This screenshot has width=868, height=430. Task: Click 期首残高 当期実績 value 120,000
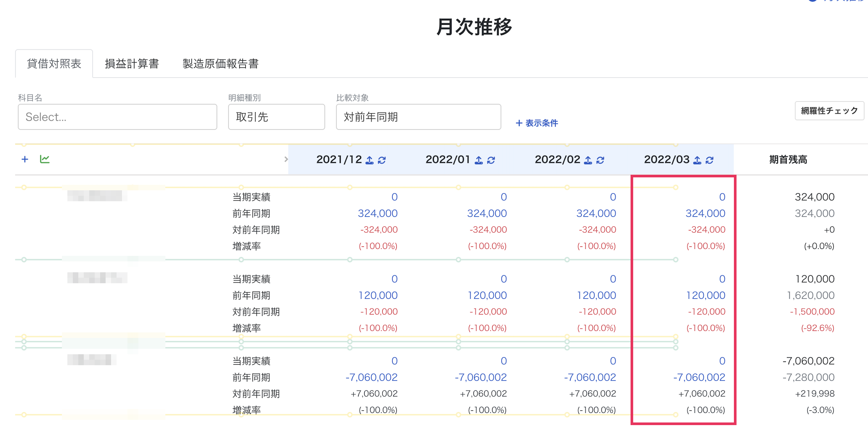[x=815, y=279]
